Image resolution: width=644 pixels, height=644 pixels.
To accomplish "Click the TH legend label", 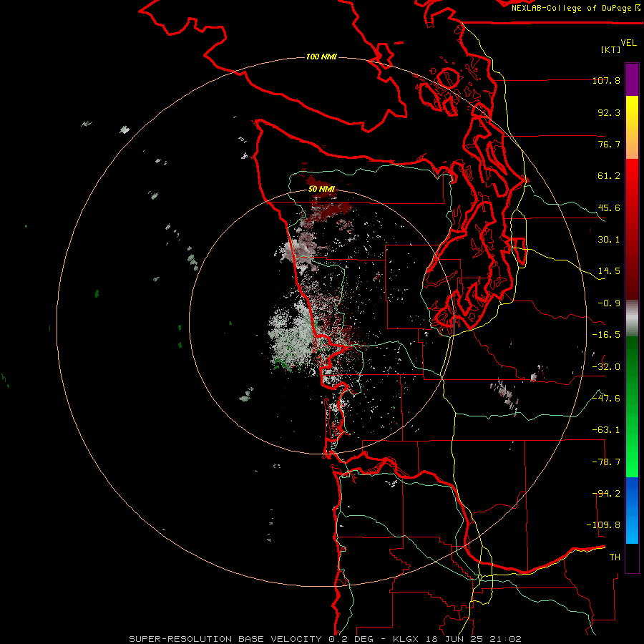I will pyautogui.click(x=615, y=557).
